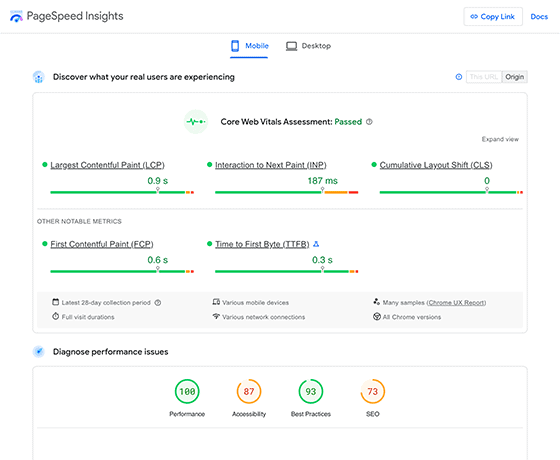Click the 187 ms INP distribution bar

(x=286, y=192)
